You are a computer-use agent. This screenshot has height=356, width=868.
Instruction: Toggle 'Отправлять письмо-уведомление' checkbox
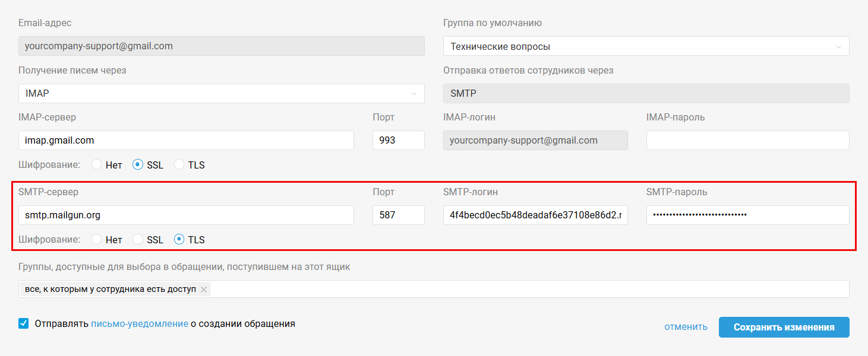pyautogui.click(x=24, y=324)
